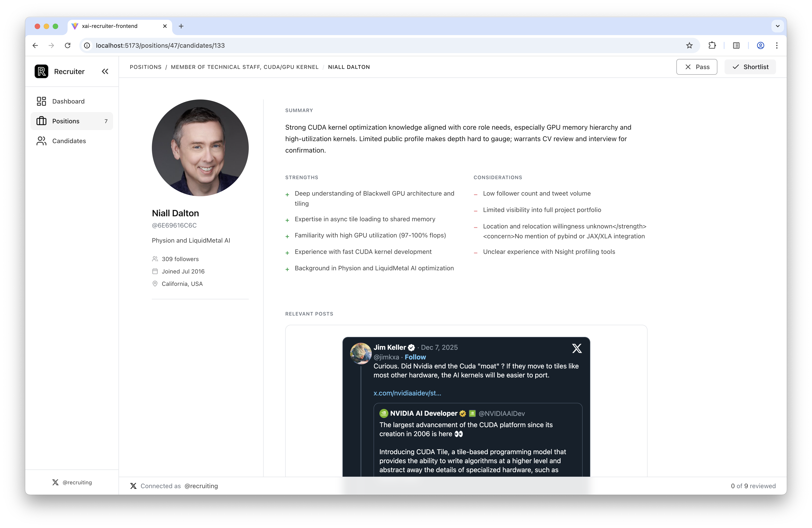Open Dashboard from sidebar

68,101
